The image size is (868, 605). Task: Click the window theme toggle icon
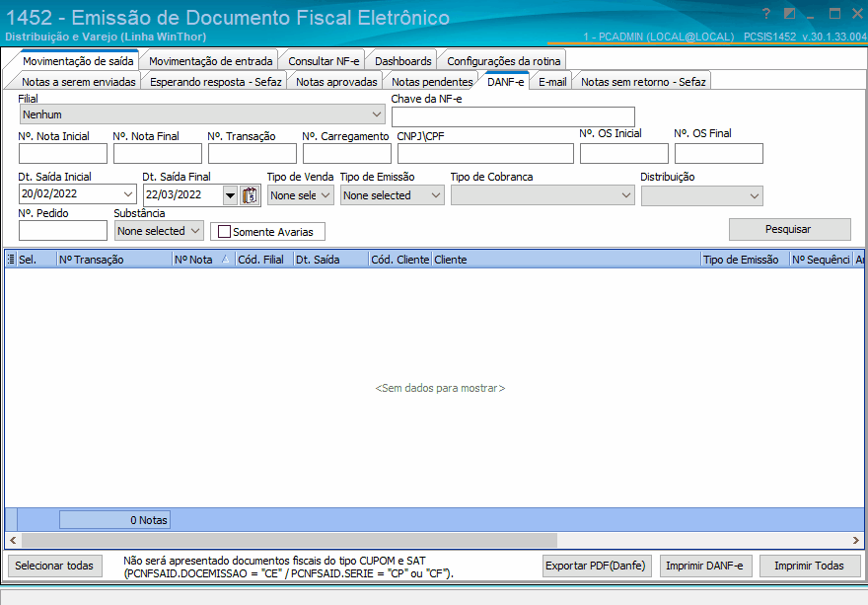(x=790, y=13)
